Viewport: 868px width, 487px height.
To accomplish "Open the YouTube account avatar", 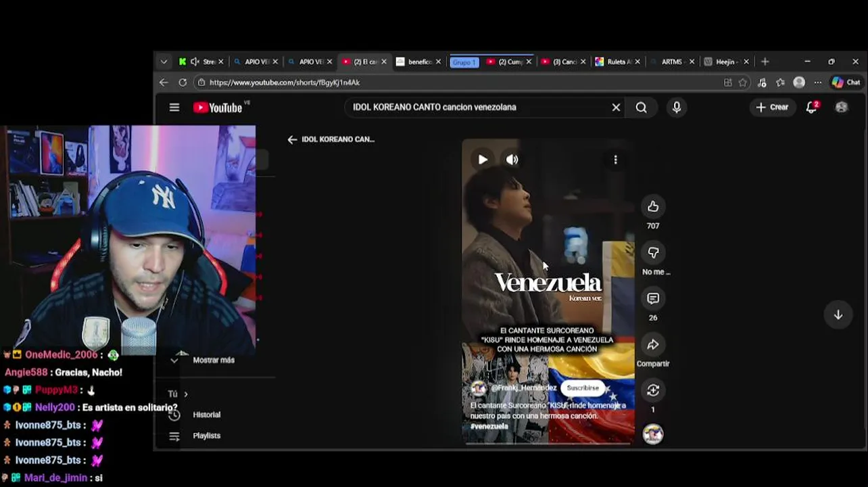I will 842,108.
